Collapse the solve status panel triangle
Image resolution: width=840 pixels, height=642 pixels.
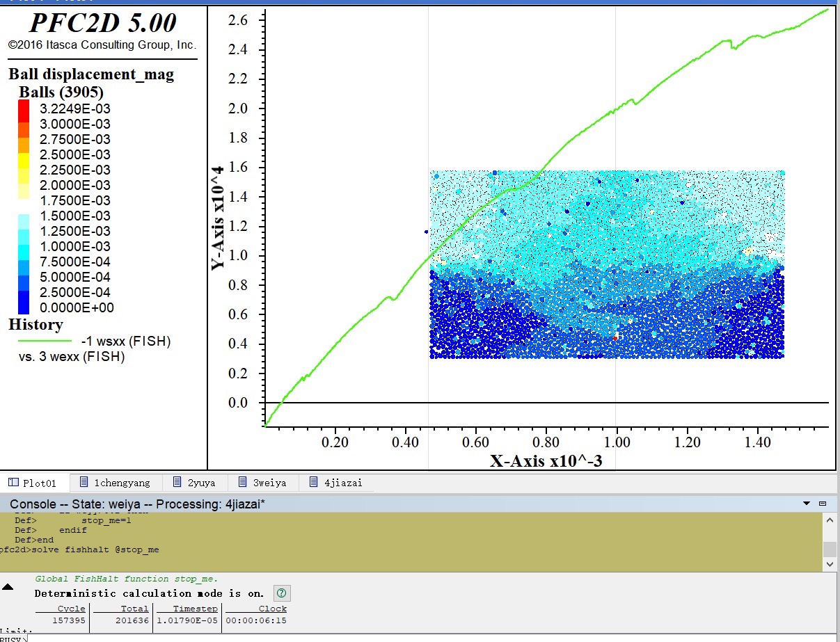click(x=8, y=587)
